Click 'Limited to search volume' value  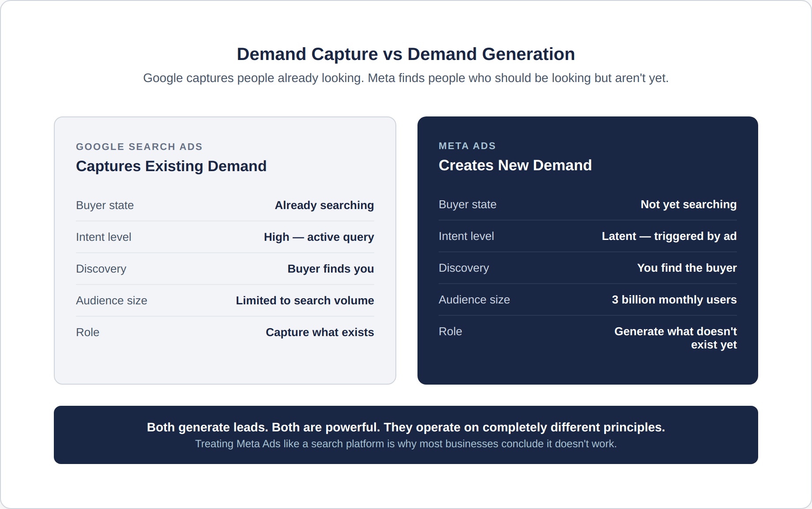coord(305,300)
